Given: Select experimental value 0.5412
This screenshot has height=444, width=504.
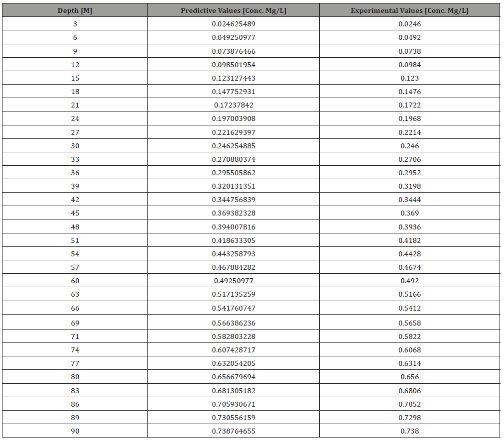Looking at the screenshot, I should tap(410, 309).
